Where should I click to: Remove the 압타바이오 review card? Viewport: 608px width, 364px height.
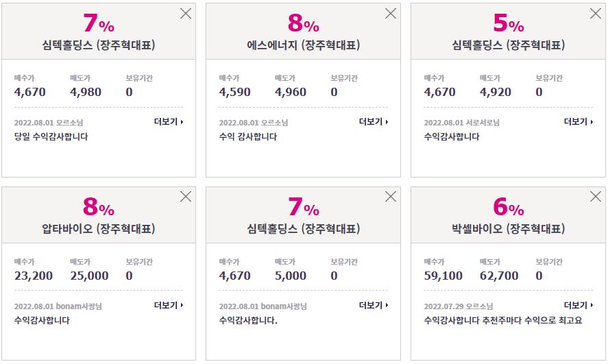tap(186, 197)
